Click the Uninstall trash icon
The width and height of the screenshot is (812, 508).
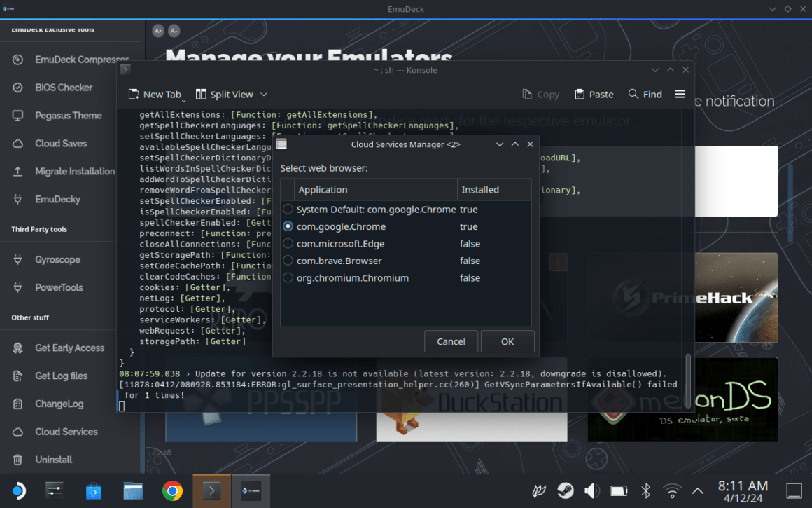click(17, 460)
